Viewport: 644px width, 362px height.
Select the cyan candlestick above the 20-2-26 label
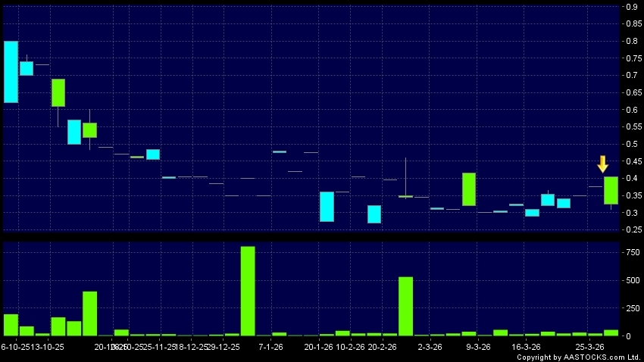(374, 214)
